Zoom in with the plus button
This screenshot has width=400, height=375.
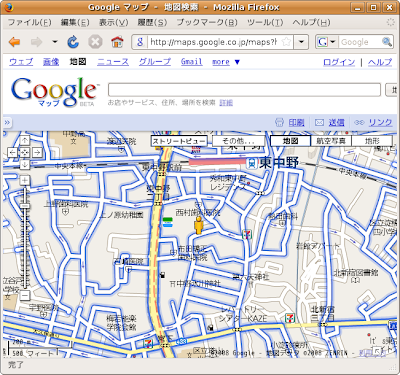[x=25, y=180]
